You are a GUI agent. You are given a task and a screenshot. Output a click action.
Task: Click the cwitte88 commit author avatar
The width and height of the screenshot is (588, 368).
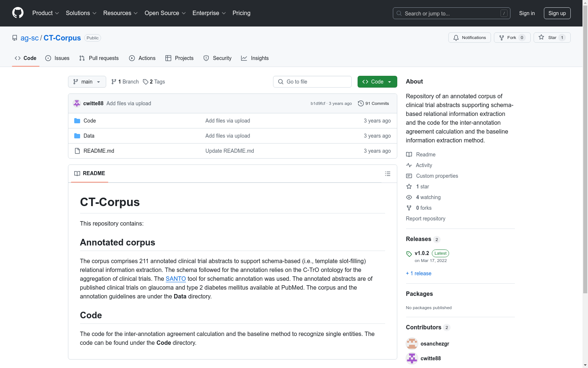(77, 103)
